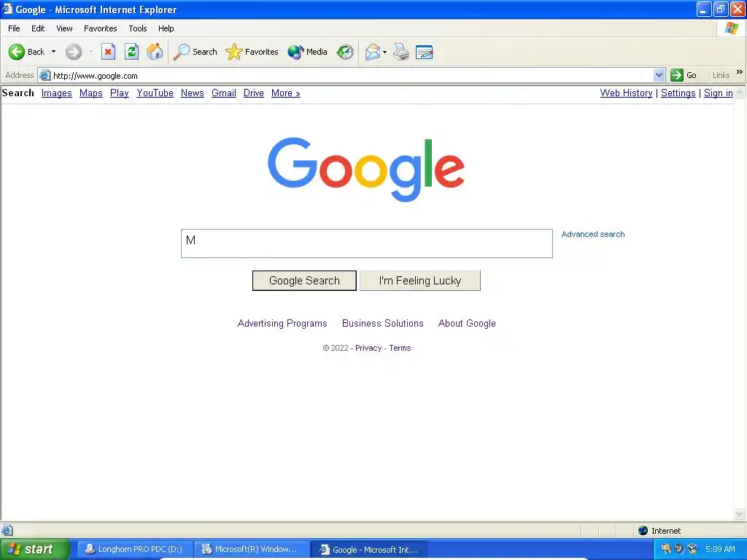Click the 5:09 AM tray clock

click(720, 549)
